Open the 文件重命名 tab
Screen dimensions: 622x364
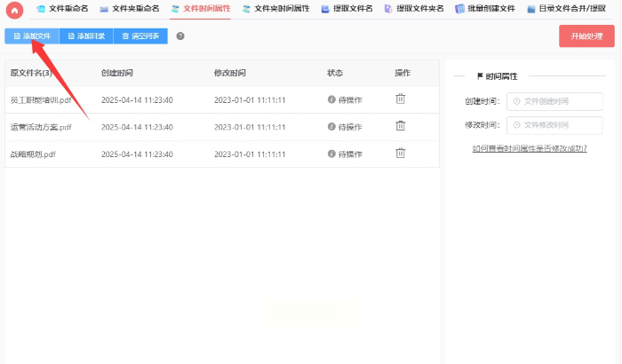click(61, 9)
